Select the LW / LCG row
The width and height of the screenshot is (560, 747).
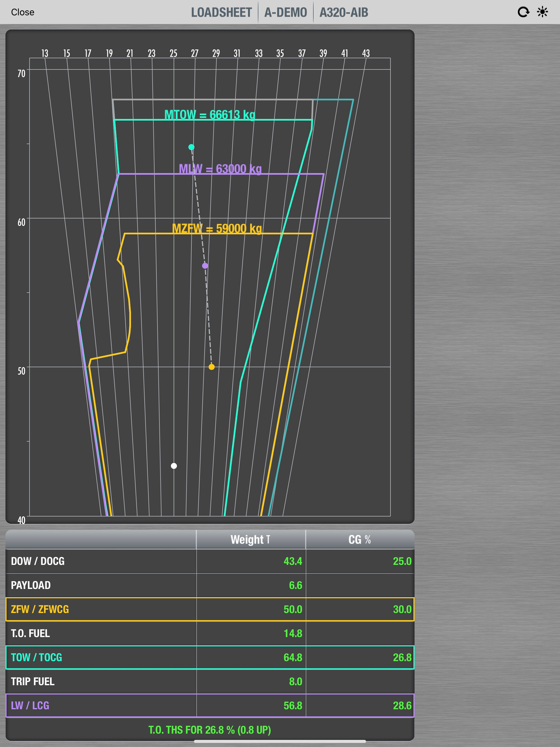pyautogui.click(x=210, y=705)
